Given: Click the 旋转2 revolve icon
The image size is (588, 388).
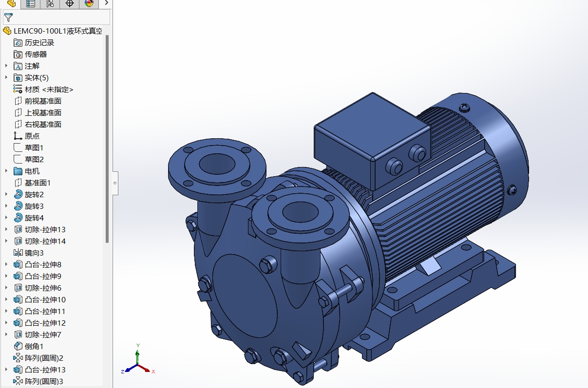Looking at the screenshot, I should pyautogui.click(x=18, y=194).
